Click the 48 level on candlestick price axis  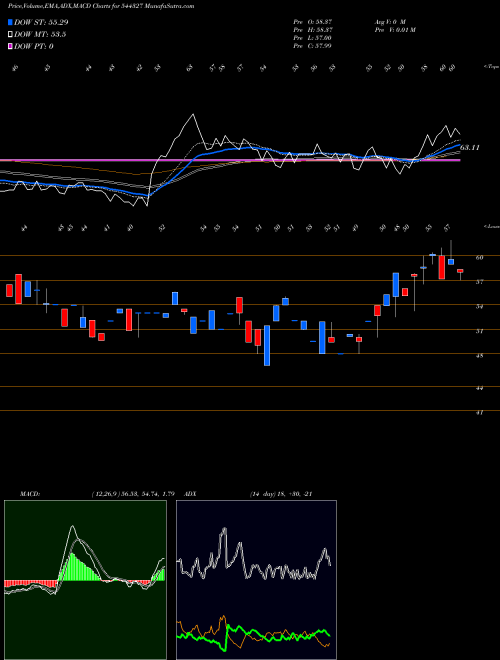coord(479,356)
